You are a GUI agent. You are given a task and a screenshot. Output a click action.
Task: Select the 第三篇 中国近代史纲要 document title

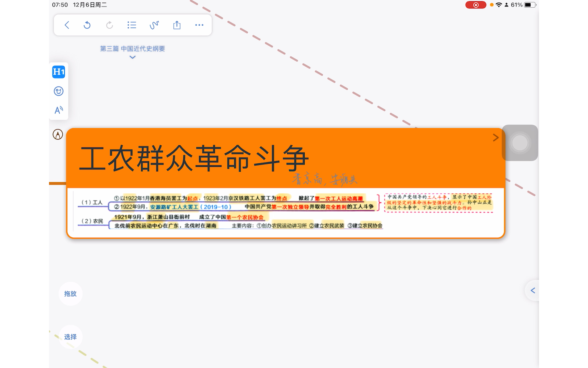(132, 49)
